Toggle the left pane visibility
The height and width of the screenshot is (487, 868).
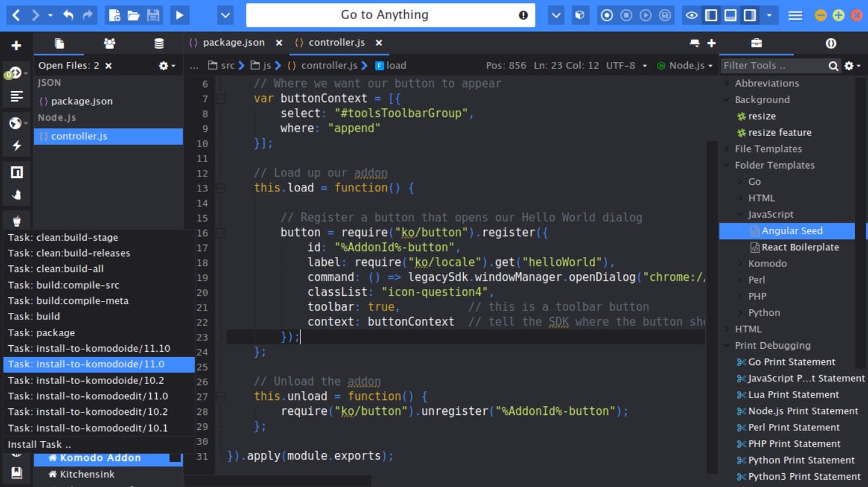pyautogui.click(x=711, y=15)
